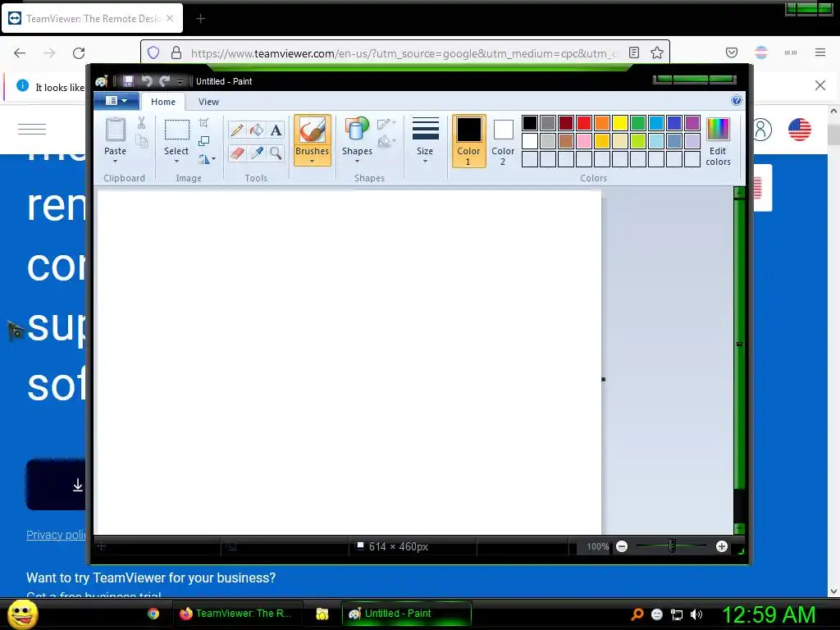The width and height of the screenshot is (840, 630).
Task: Pick the purple color swatch
Action: [692, 123]
